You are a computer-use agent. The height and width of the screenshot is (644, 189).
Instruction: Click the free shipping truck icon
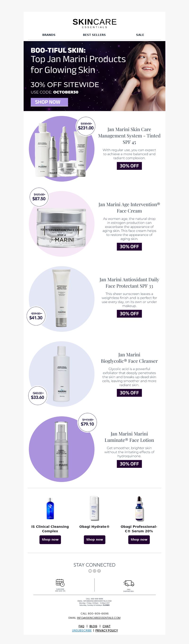click(x=129, y=583)
